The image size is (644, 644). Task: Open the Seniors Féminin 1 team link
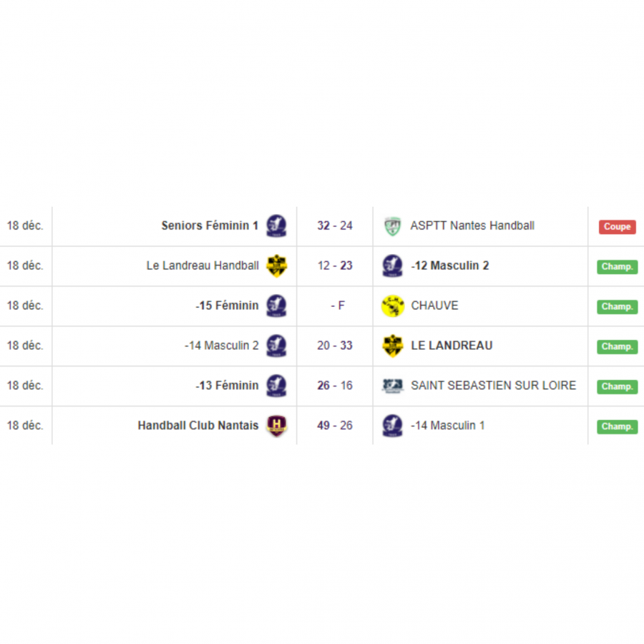pyautogui.click(x=210, y=226)
